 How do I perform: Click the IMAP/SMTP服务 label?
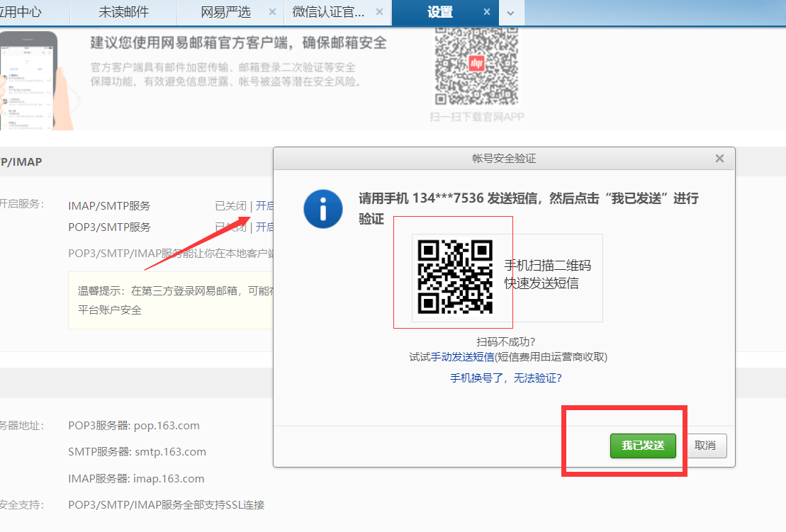(109, 206)
